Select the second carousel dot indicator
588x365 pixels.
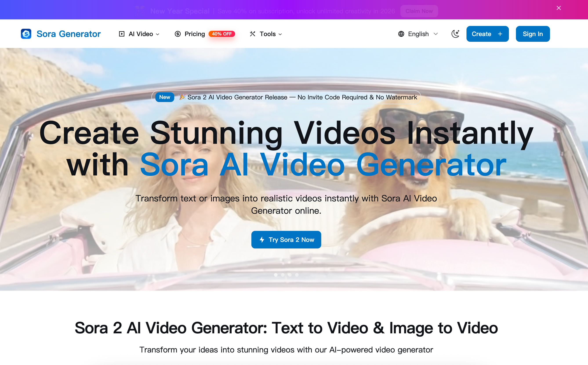[283, 275]
